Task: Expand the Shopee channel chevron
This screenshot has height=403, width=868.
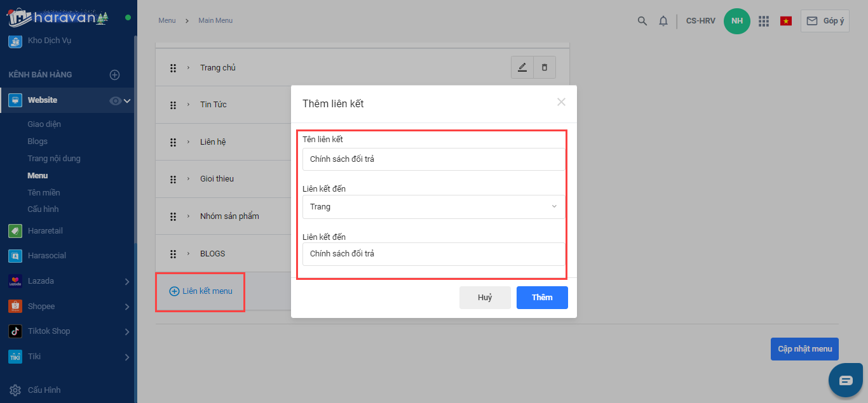Action: (127, 307)
